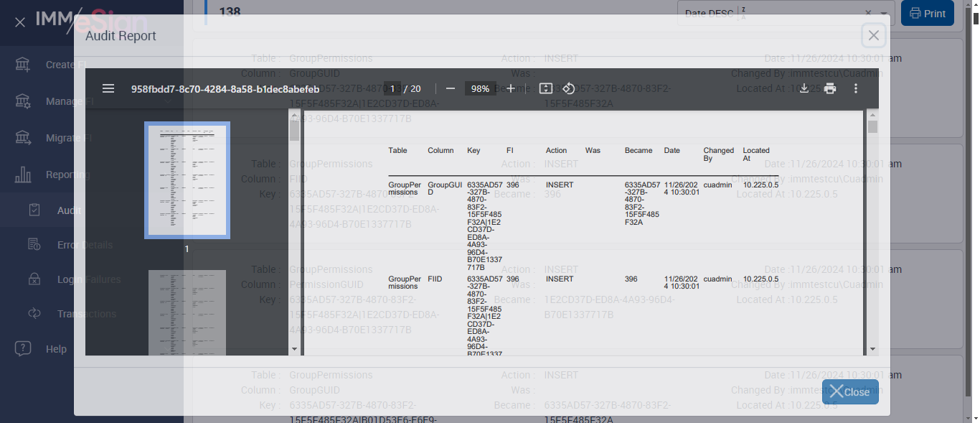The width and height of the screenshot is (980, 423).
Task: Edit the PDF page number field
Action: pos(392,89)
